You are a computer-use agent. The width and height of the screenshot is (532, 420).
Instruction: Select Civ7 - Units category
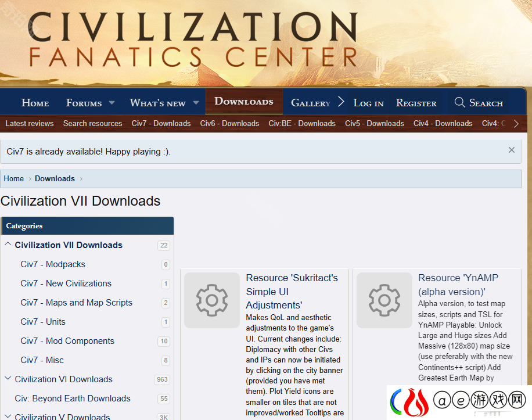tap(43, 322)
